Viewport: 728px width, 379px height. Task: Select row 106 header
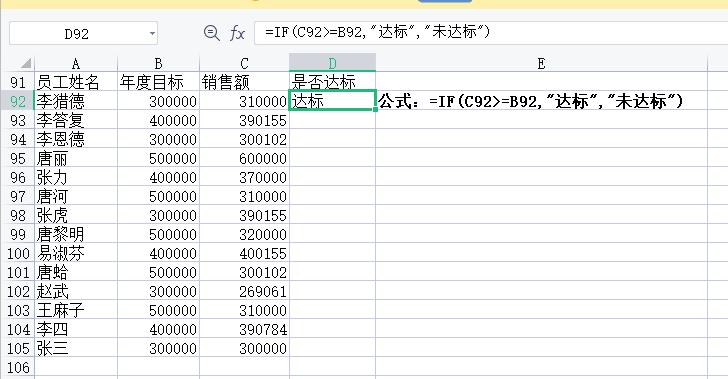pos(18,367)
